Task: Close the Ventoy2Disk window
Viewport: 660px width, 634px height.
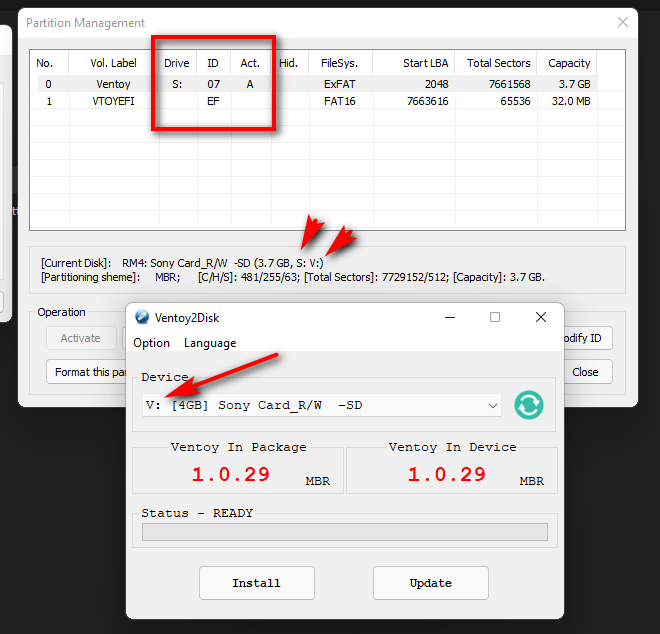Action: [x=541, y=317]
